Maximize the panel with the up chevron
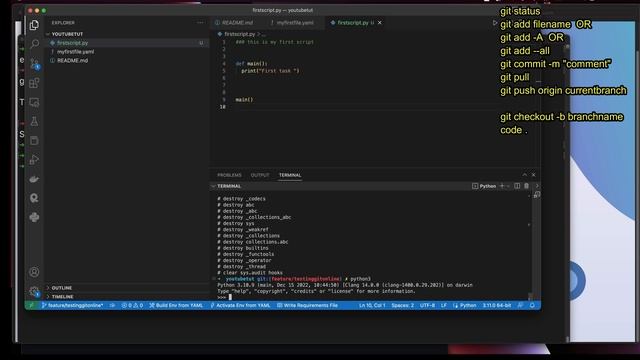This screenshot has height=360, width=640. pos(524,175)
